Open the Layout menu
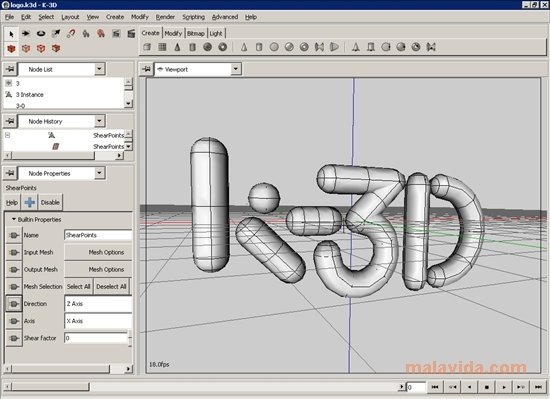Viewport: 550px width, 399px height. [70, 17]
